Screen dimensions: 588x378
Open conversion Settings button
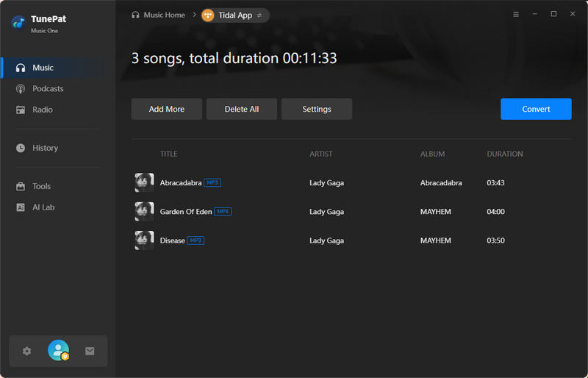pos(317,109)
